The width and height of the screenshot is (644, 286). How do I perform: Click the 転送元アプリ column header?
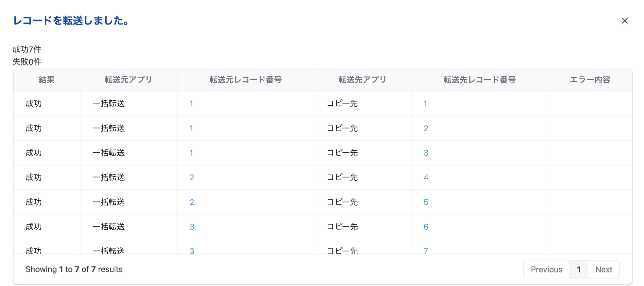click(128, 80)
